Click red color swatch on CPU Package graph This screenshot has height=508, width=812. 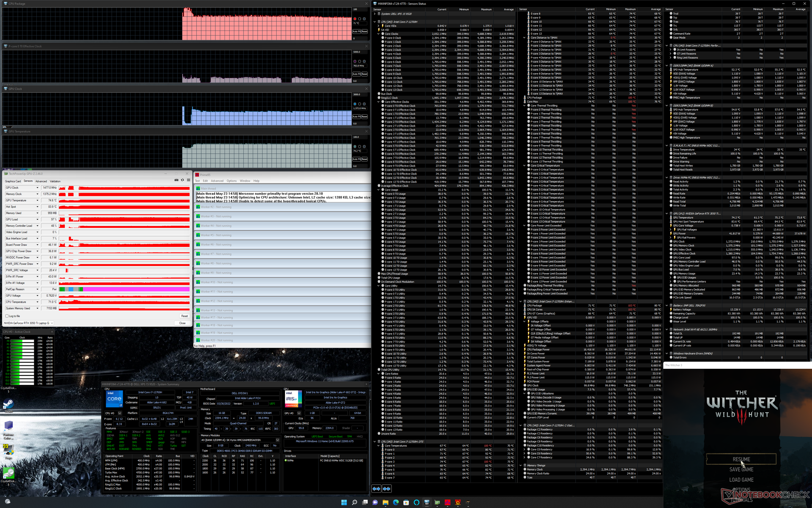pos(355,19)
